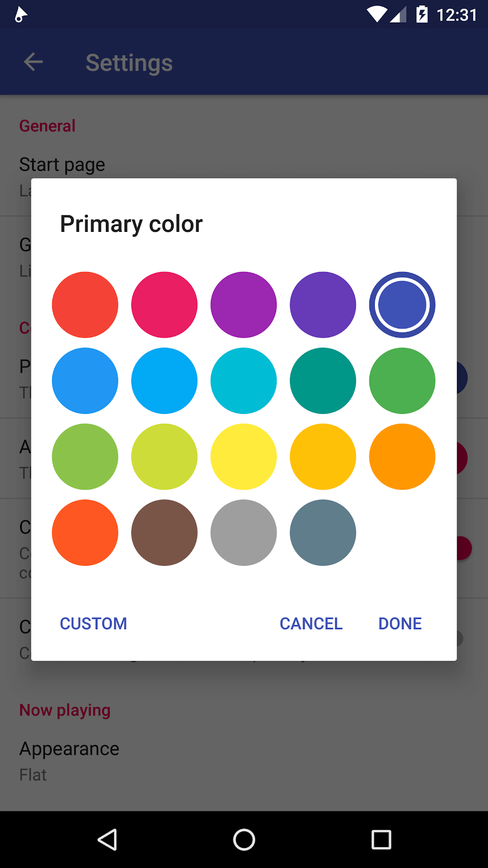Pick the deep orange color swatch
The height and width of the screenshot is (868, 488).
pyautogui.click(x=85, y=533)
